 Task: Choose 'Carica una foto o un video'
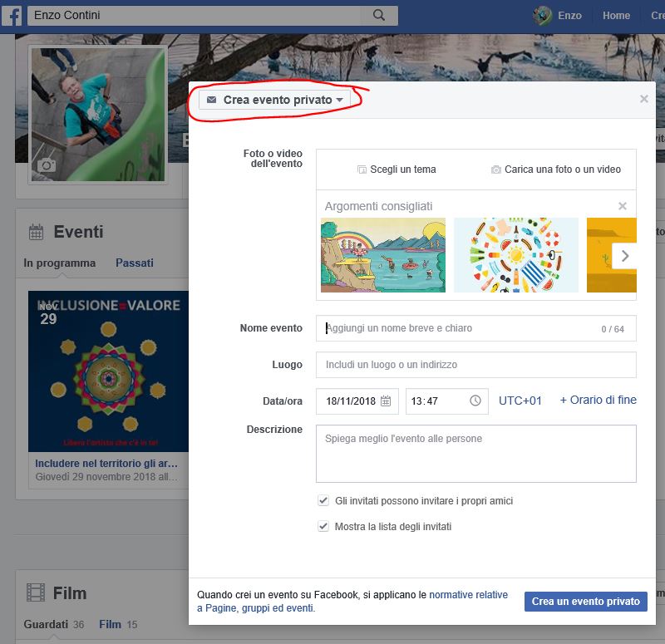click(x=555, y=170)
